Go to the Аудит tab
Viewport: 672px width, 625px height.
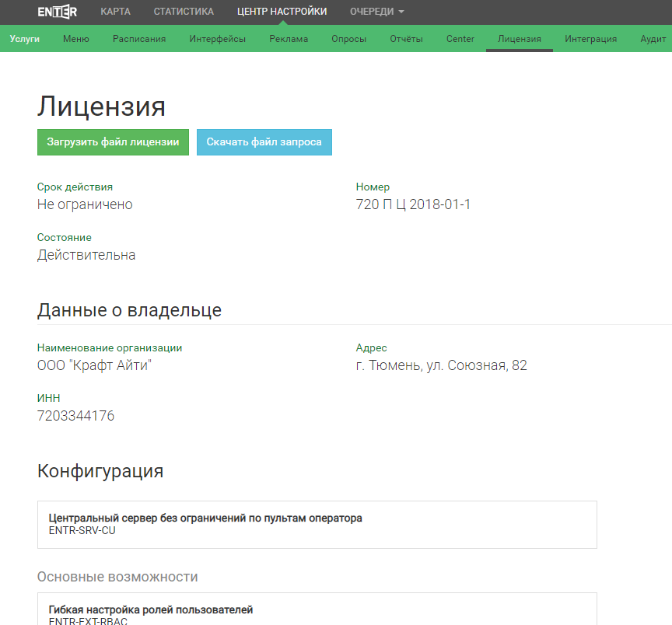[653, 39]
